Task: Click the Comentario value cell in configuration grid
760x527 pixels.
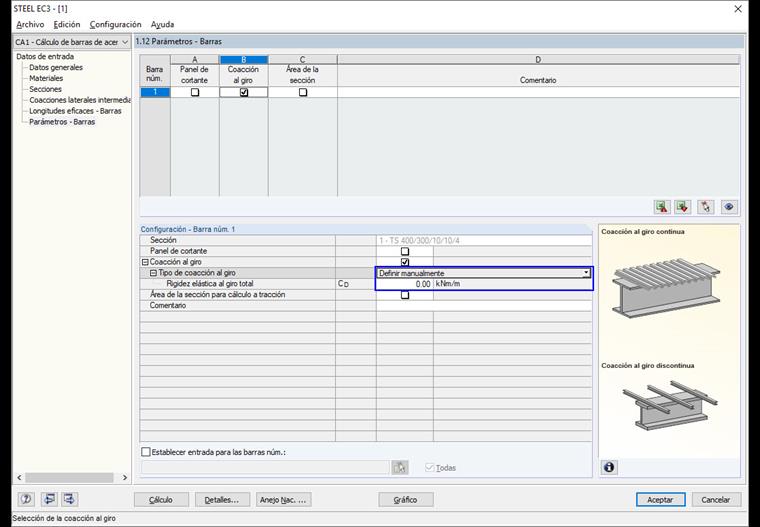Action: point(484,305)
